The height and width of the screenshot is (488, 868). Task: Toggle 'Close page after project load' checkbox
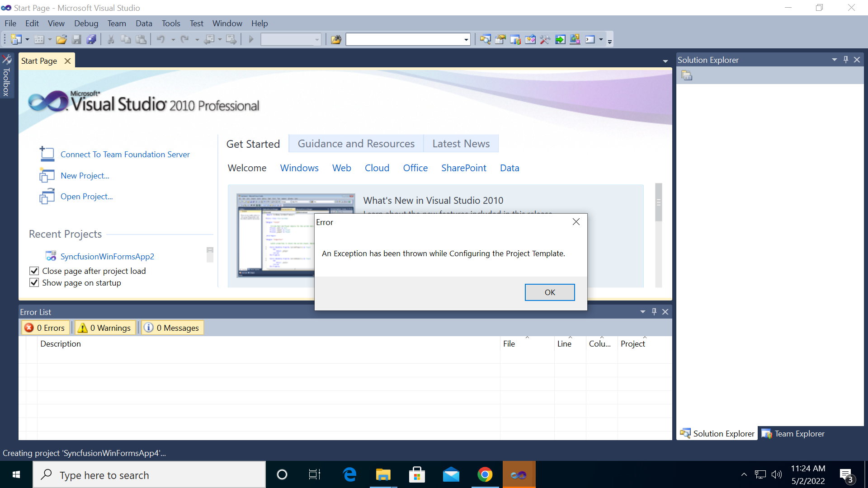pos(34,271)
